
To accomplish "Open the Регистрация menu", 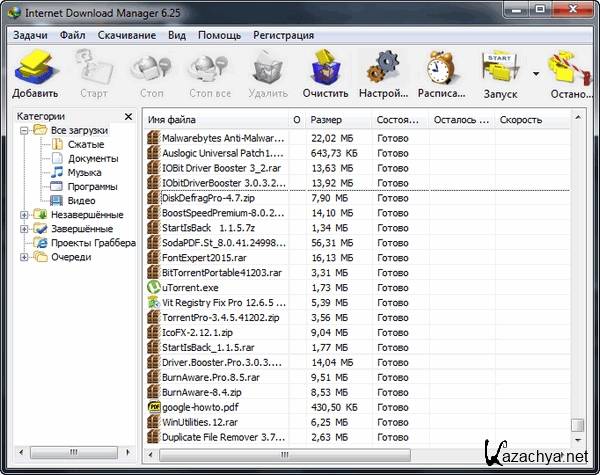I will pos(283,35).
